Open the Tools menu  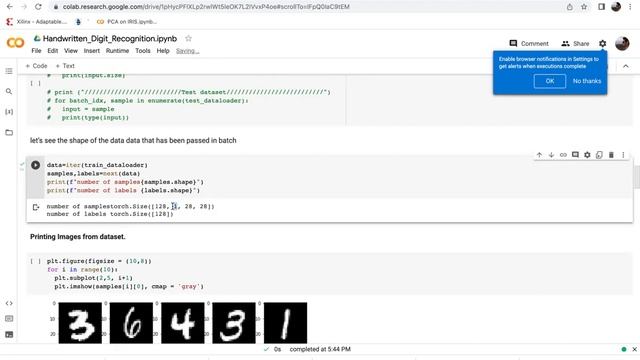pyautogui.click(x=143, y=51)
